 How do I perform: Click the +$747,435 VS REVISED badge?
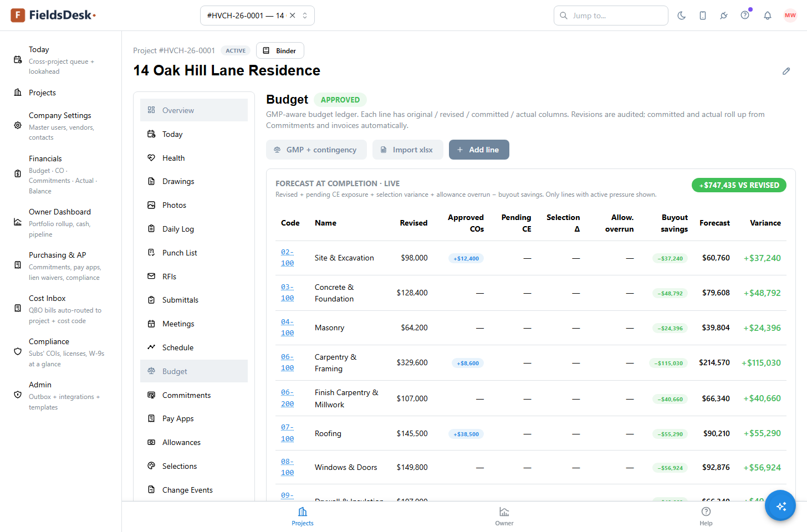739,185
